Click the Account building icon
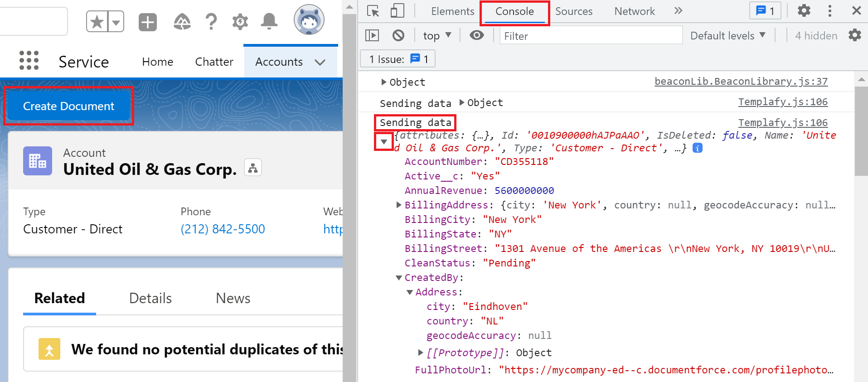This screenshot has width=868, height=382. pos(38,161)
